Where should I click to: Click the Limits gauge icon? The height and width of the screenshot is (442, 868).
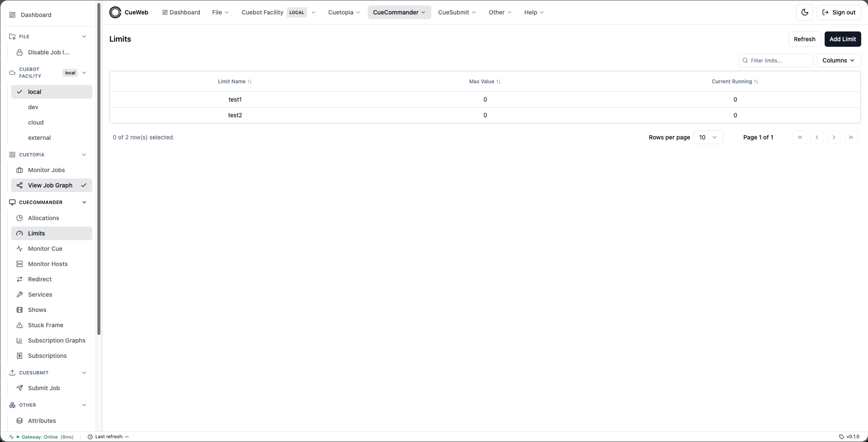[x=20, y=233]
